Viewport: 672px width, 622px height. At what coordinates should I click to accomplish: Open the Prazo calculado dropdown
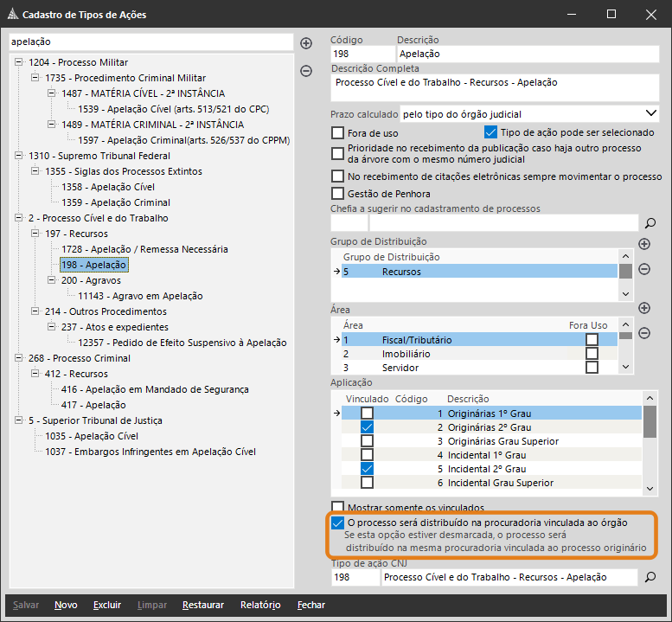pos(650,113)
